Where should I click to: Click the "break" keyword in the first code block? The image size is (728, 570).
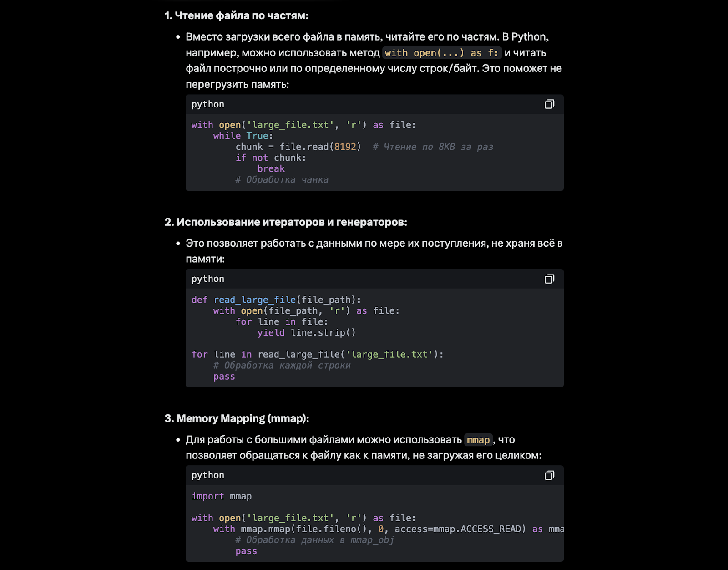[x=271, y=169]
